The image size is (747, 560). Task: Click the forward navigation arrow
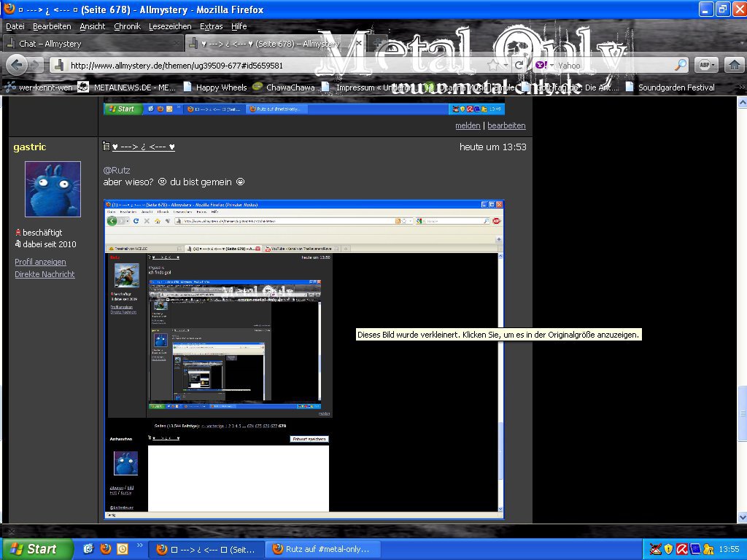pyautogui.click(x=36, y=65)
